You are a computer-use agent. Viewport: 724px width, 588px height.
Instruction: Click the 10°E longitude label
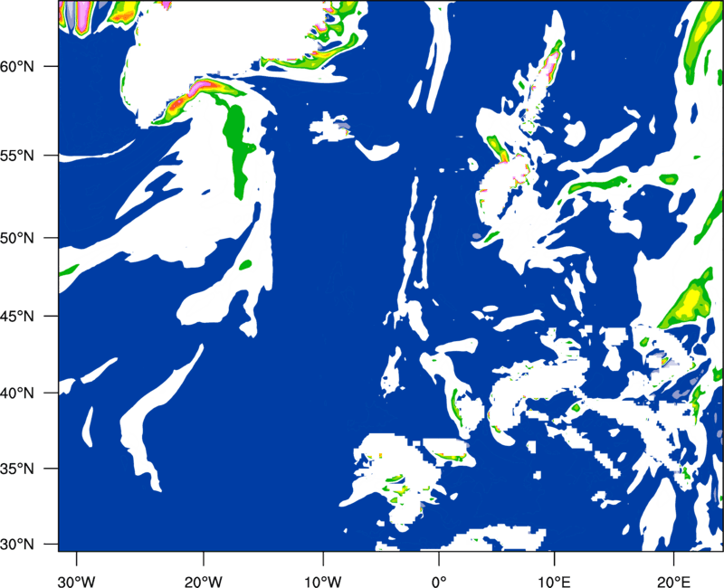click(x=554, y=582)
